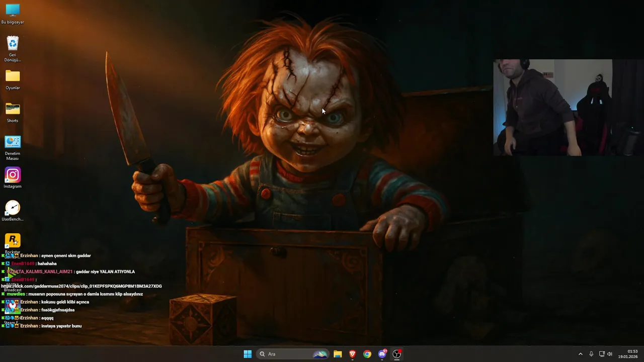Click chat message 'aynen çeneni skm gaddar'
Viewport: 644px width, 362px height.
pyautogui.click(x=66, y=255)
